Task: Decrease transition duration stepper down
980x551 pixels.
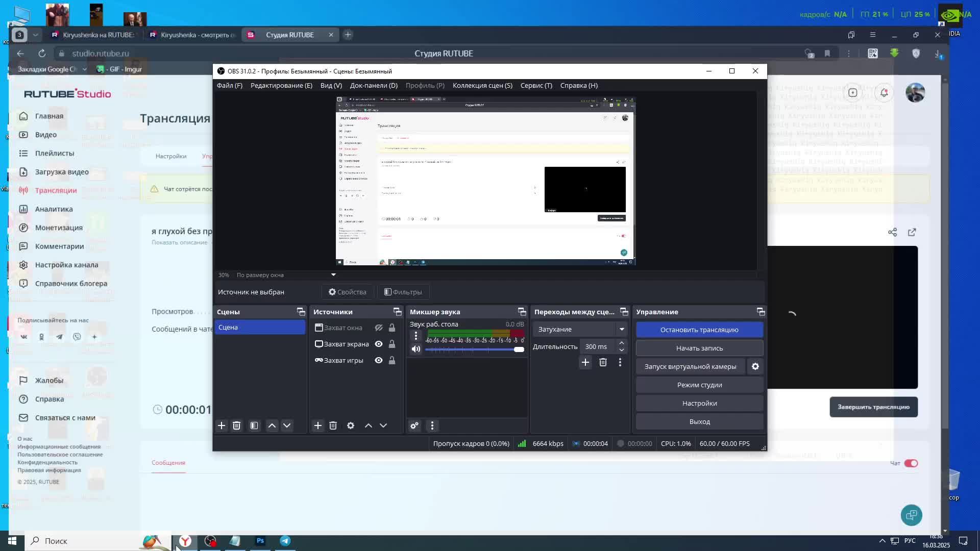Action: pos(621,350)
